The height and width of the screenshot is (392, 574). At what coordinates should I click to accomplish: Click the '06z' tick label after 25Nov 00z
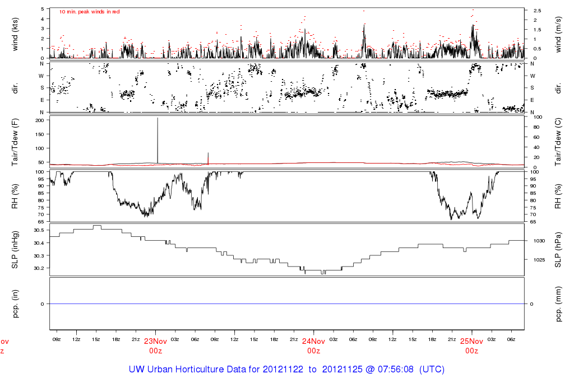[511, 339]
